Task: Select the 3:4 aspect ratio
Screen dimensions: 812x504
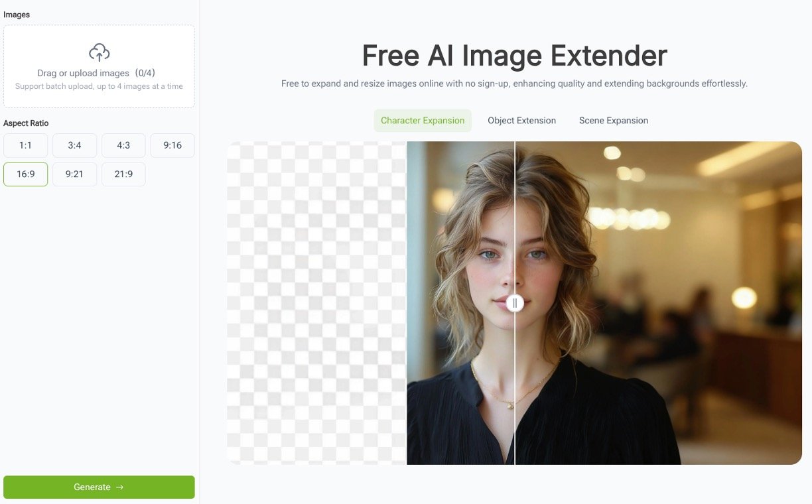Action: (74, 145)
